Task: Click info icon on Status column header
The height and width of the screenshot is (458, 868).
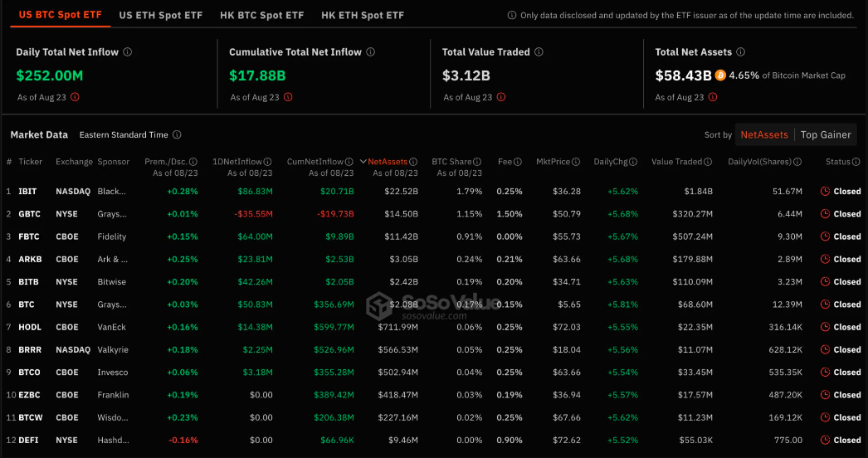Action: click(855, 162)
